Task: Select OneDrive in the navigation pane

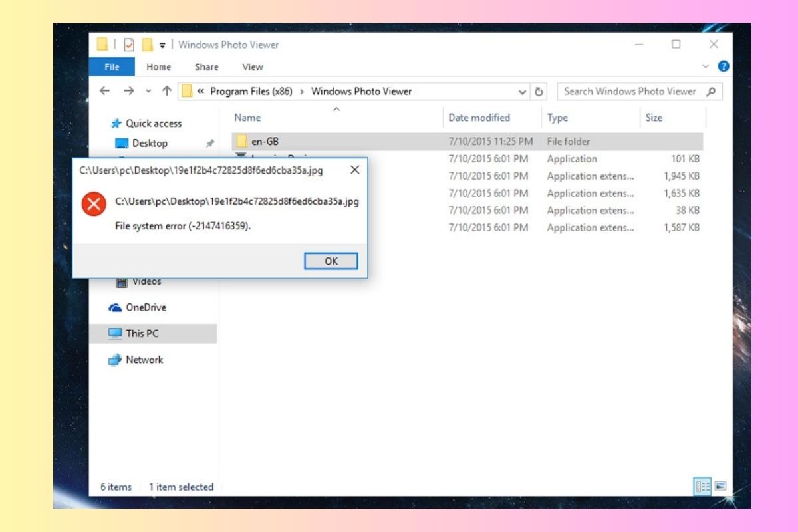Action: tap(146, 307)
